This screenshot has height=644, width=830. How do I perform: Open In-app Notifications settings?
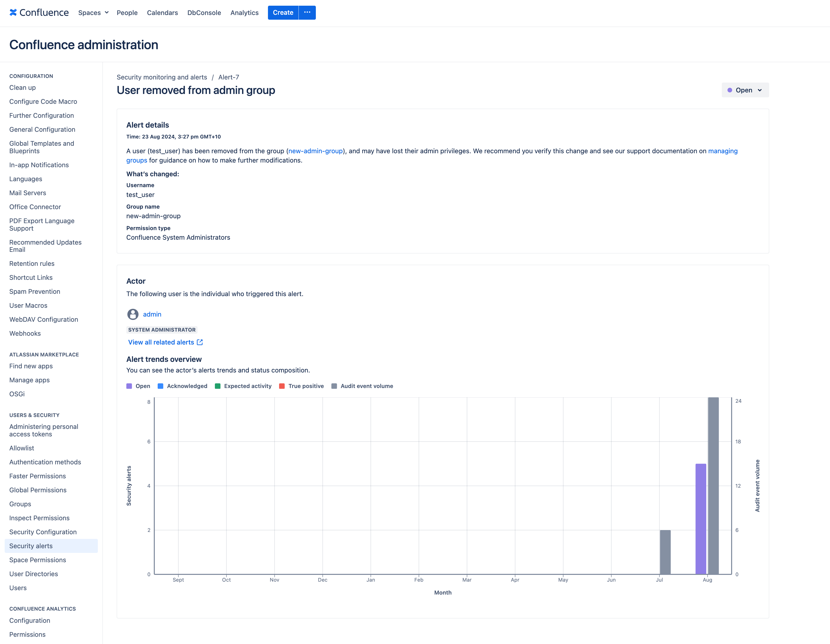pyautogui.click(x=39, y=165)
